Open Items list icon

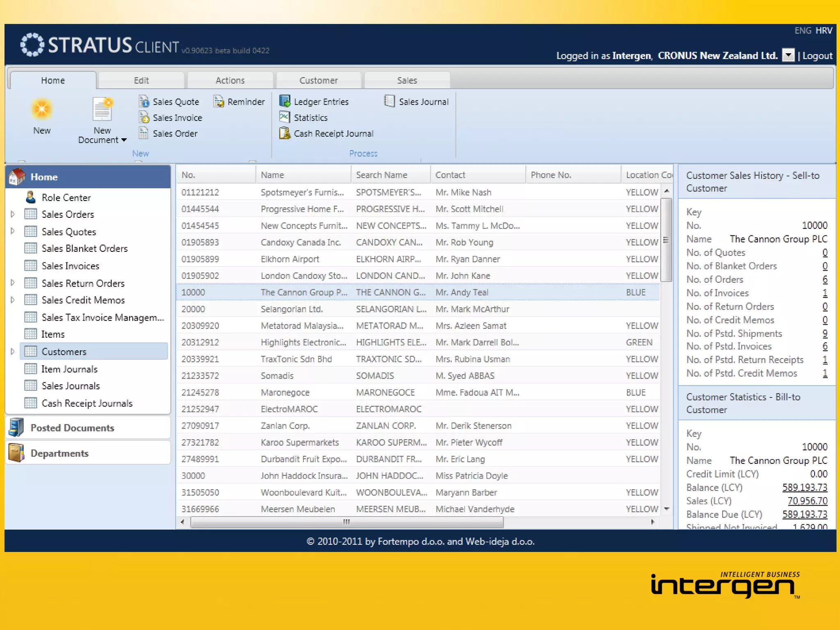31,334
